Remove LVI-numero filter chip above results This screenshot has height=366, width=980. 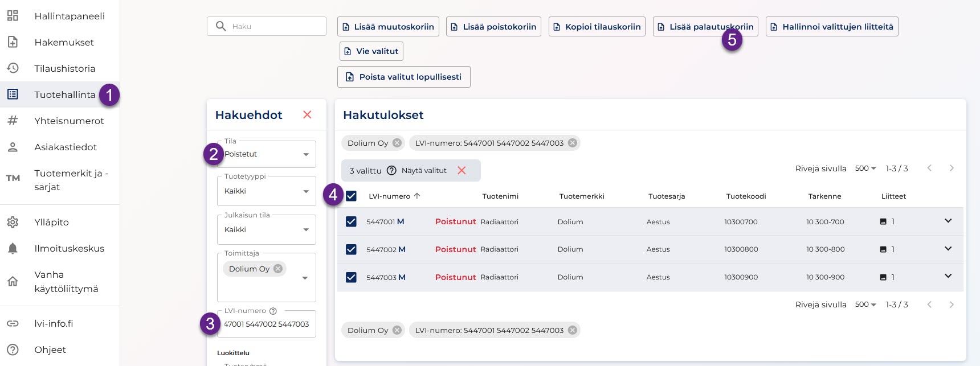point(573,143)
